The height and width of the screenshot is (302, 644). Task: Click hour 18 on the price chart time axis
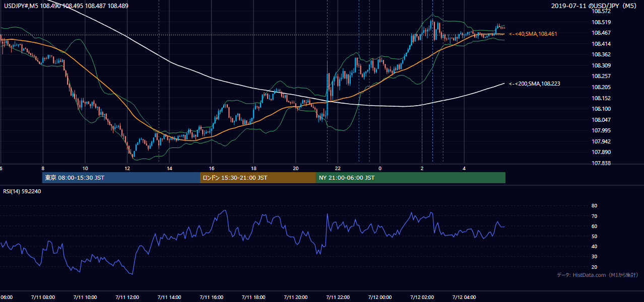pyautogui.click(x=254, y=168)
